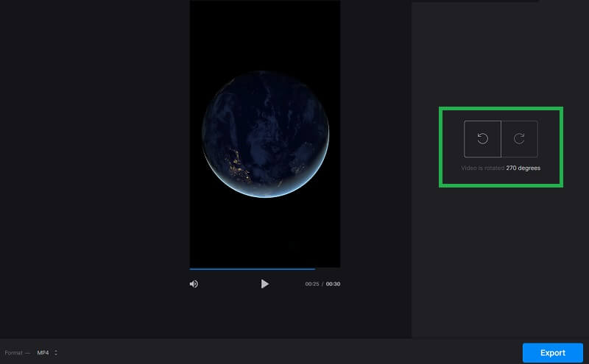Click the Export button
The width and height of the screenshot is (589, 364).
[x=553, y=353]
